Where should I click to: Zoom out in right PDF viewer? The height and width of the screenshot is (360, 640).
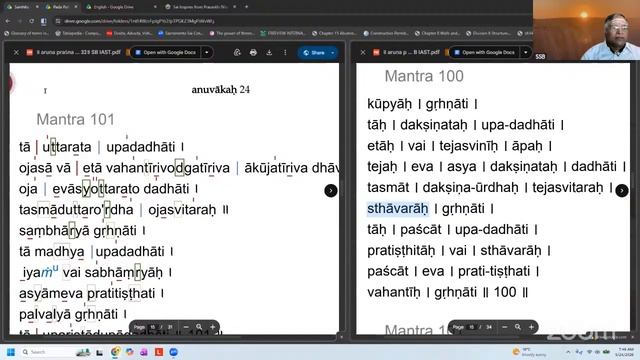(505, 327)
